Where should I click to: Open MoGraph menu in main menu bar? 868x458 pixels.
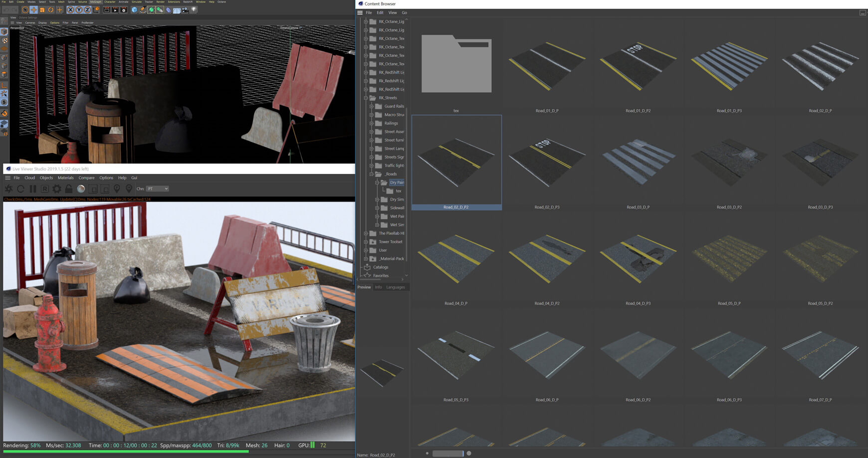click(x=95, y=2)
